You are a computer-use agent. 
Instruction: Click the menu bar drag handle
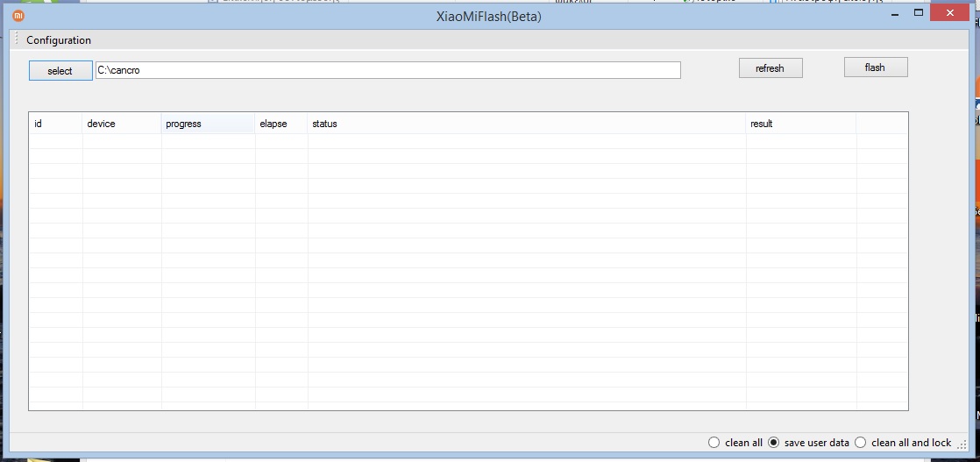click(x=17, y=40)
